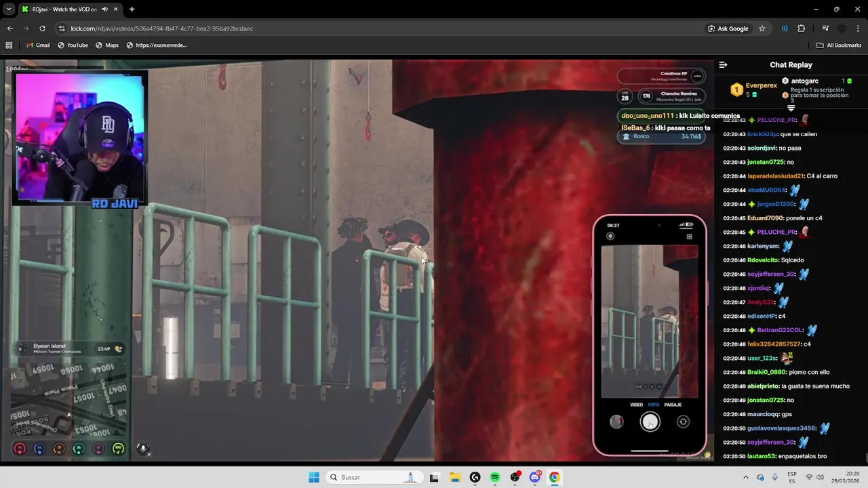
Task: Click the in-game phone shutter button
Action: (x=650, y=422)
